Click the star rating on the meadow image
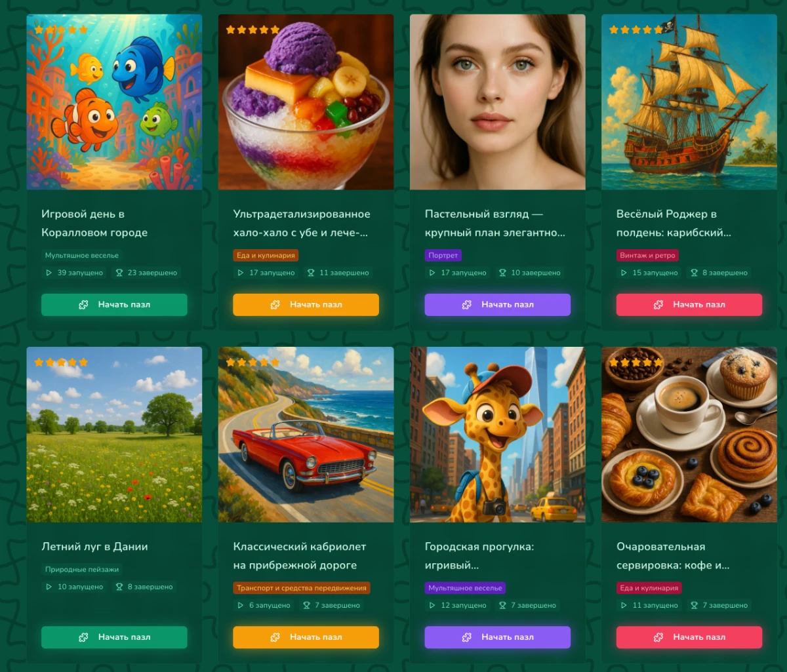 pyautogui.click(x=61, y=362)
